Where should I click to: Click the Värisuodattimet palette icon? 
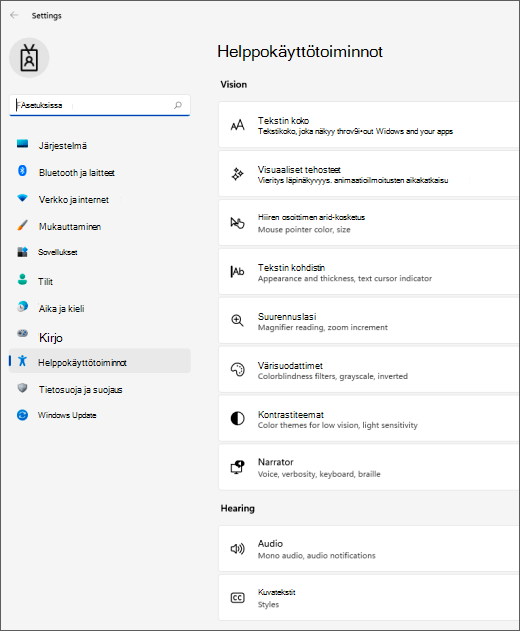coord(237,369)
